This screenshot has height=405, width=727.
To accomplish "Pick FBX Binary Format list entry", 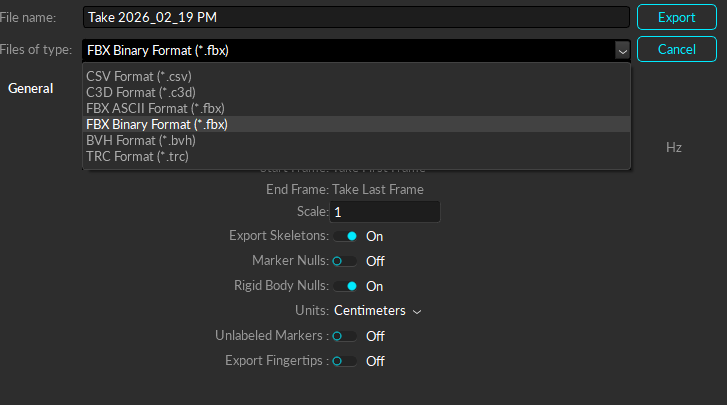I will click(157, 124).
